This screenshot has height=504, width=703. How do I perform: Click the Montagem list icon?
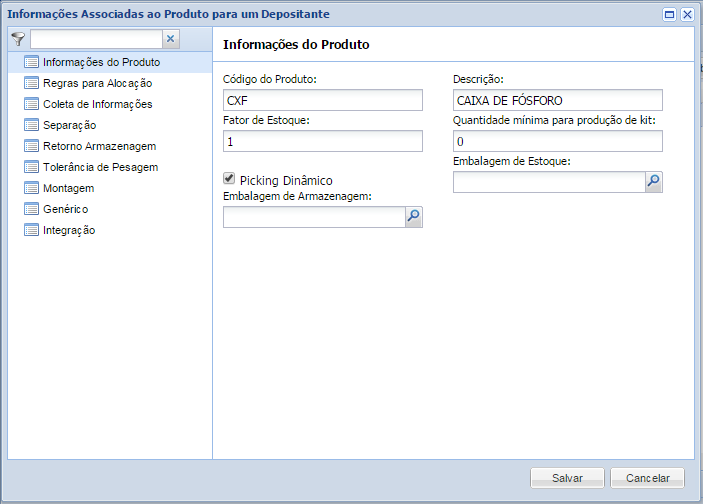point(31,188)
